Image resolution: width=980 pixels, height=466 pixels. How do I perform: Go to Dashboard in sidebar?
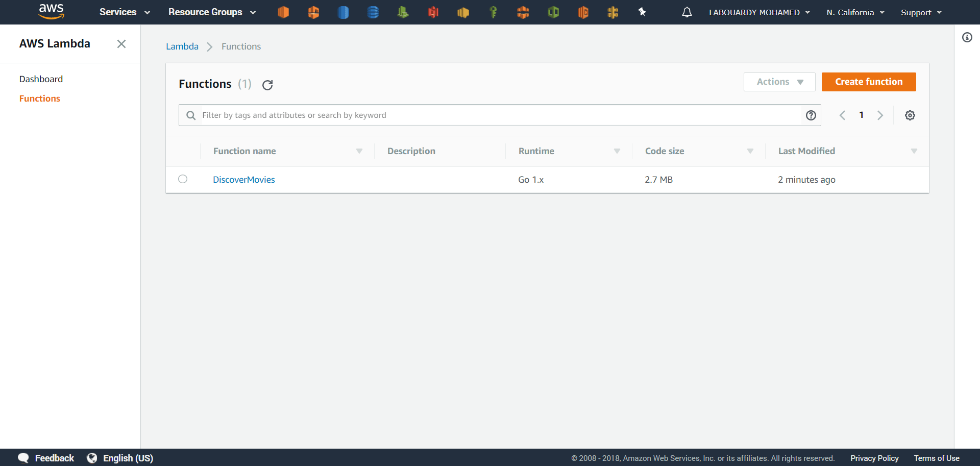pyautogui.click(x=41, y=79)
